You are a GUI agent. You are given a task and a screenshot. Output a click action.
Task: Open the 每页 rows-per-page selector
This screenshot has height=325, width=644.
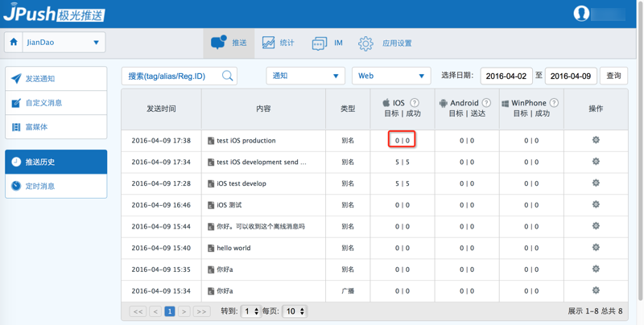(294, 311)
